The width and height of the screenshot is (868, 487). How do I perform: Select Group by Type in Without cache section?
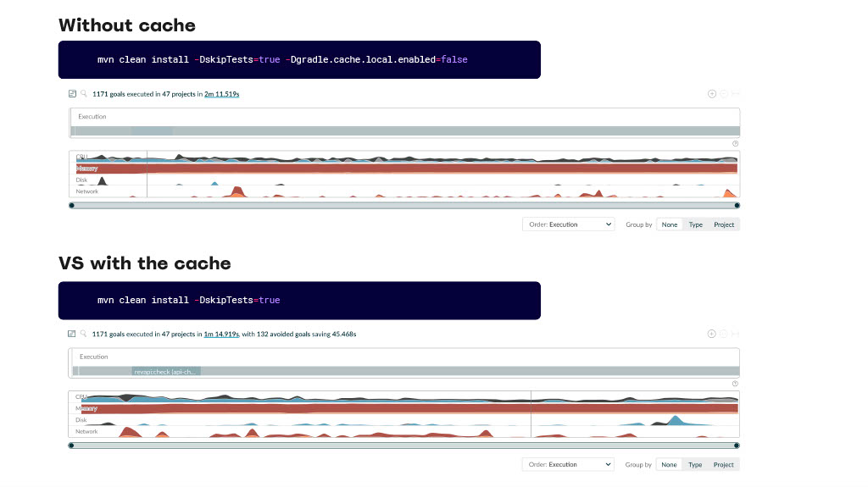695,224
